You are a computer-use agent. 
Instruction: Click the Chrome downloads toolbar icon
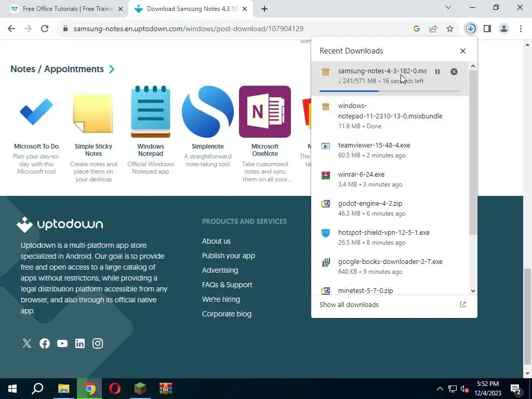pos(471,29)
